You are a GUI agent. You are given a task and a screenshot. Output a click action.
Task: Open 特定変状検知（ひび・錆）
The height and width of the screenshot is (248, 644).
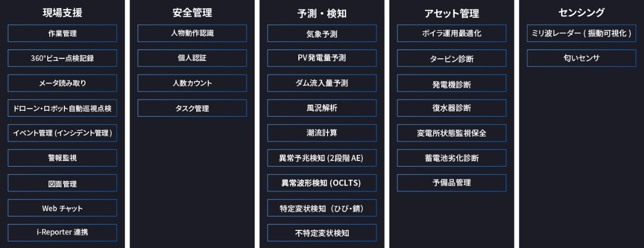322,208
